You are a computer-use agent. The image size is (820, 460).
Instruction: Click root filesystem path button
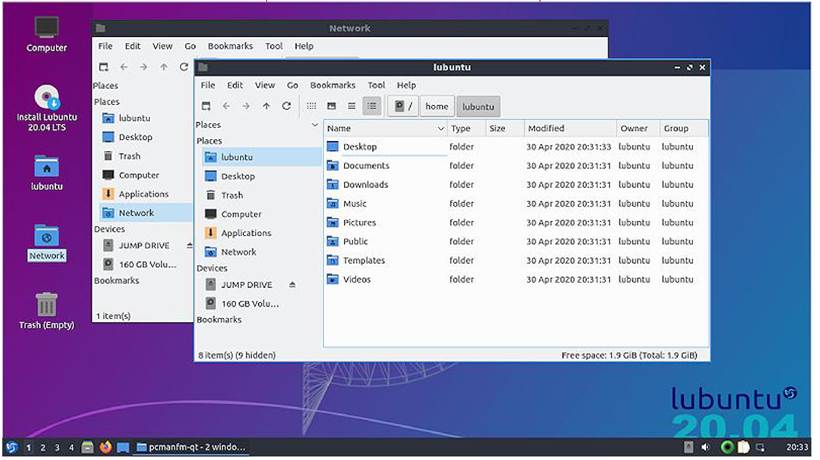pos(403,106)
